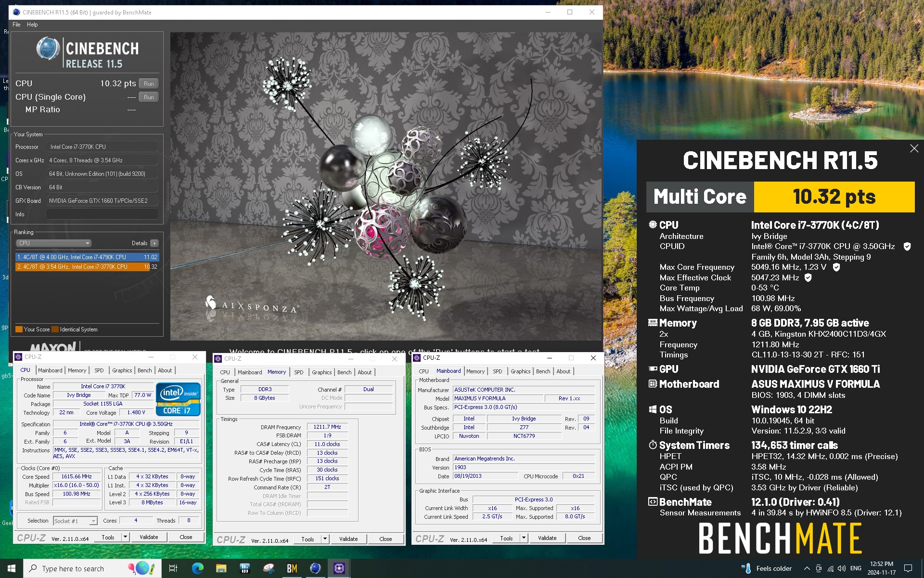The width and height of the screenshot is (924, 578).
Task: Open notification center icon
Action: (908, 568)
